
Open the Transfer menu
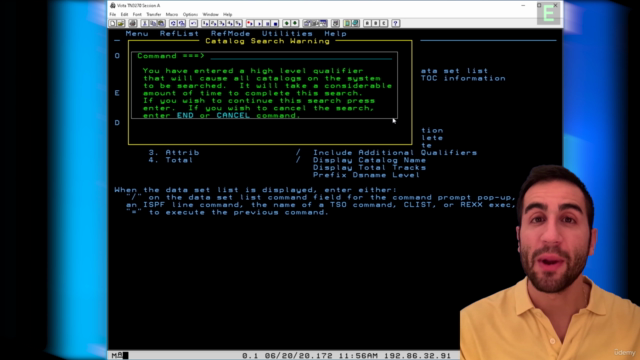(x=154, y=14)
